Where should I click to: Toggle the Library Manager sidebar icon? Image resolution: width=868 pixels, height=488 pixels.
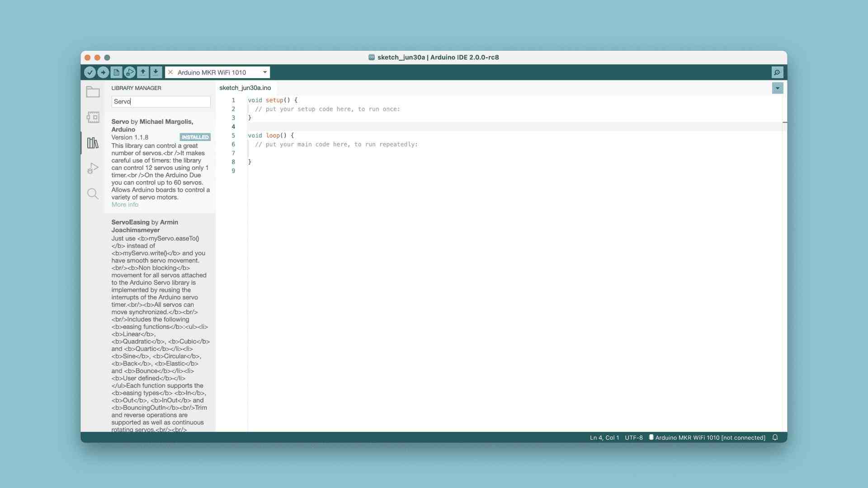click(x=93, y=143)
